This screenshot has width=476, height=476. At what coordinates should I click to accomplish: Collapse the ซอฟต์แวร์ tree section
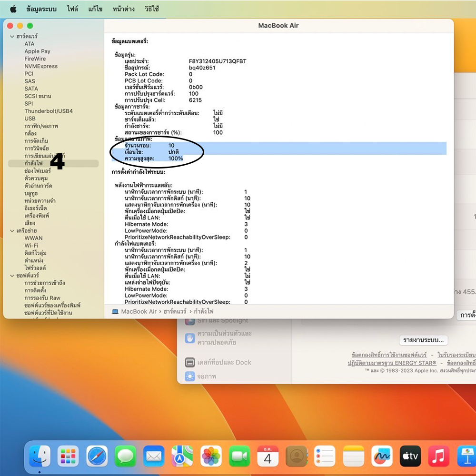12,276
